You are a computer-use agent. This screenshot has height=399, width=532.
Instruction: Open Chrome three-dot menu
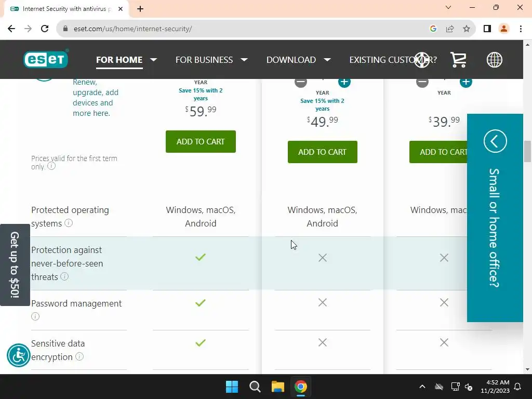[521, 29]
